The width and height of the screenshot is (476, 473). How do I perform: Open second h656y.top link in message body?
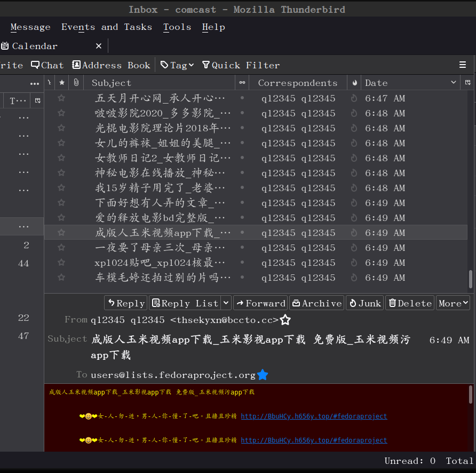tap(314, 440)
